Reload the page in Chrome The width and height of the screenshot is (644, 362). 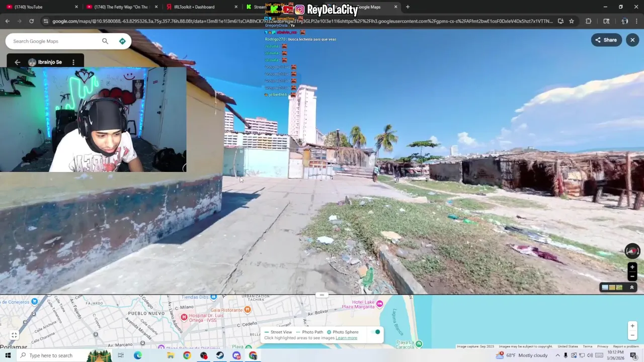pyautogui.click(x=31, y=21)
